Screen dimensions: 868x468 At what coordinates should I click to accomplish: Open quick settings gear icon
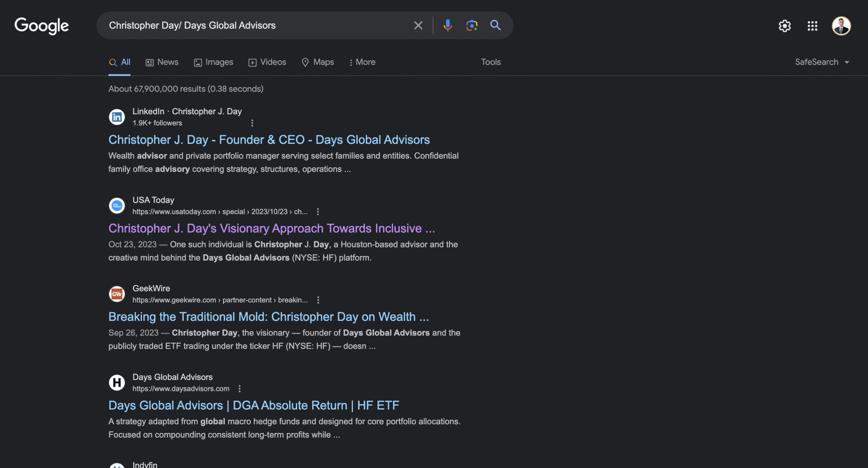click(785, 26)
